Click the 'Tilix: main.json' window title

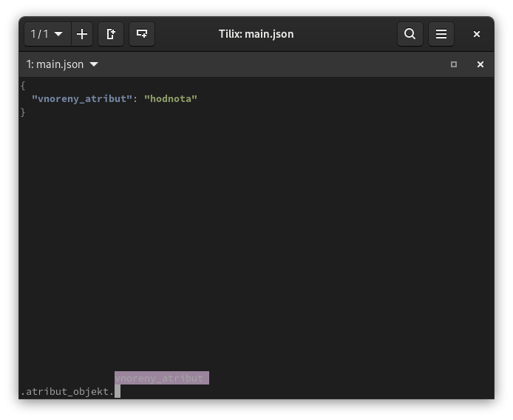pyautogui.click(x=256, y=34)
